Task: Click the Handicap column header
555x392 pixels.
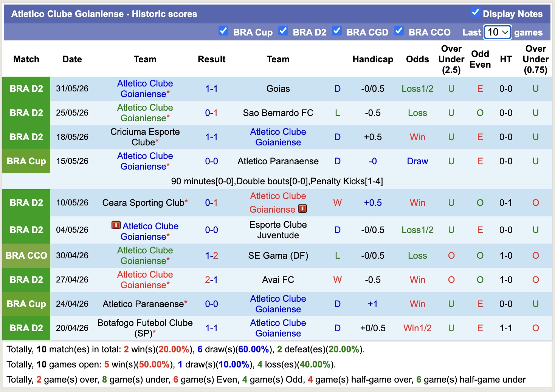Action: [373, 59]
